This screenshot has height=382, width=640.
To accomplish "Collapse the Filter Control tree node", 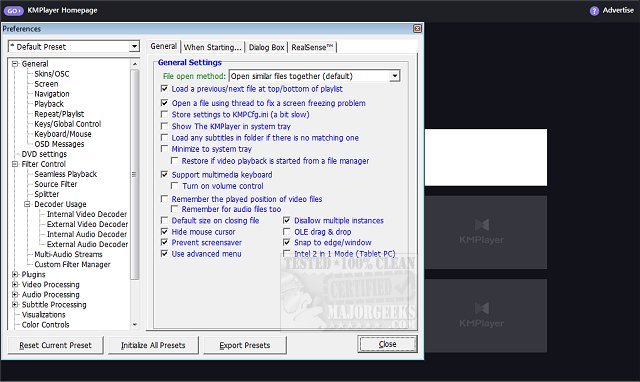I will click(x=15, y=164).
